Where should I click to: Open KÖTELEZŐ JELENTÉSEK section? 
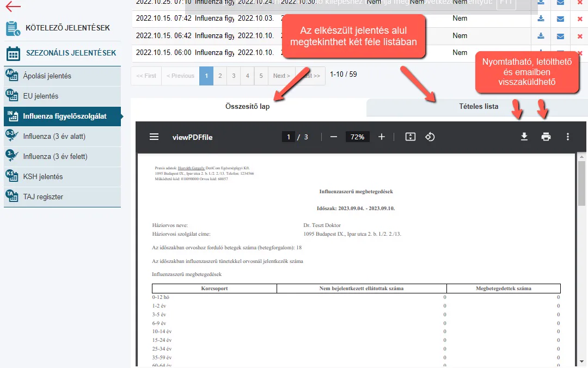click(x=68, y=28)
